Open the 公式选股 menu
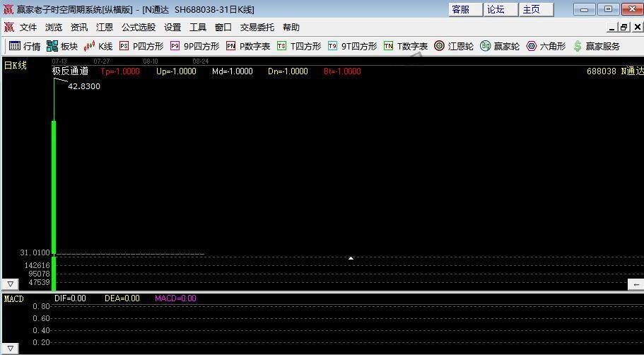The image size is (644, 355). coord(139,28)
